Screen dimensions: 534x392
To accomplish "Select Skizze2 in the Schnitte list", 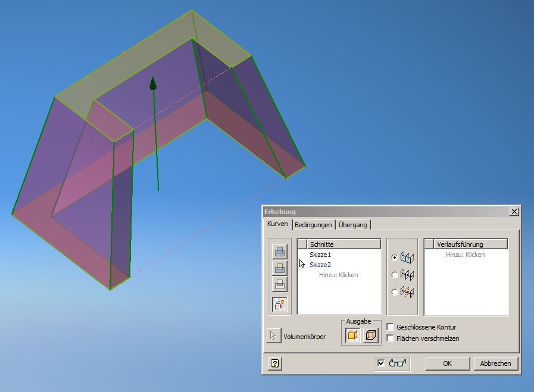I will coord(320,265).
